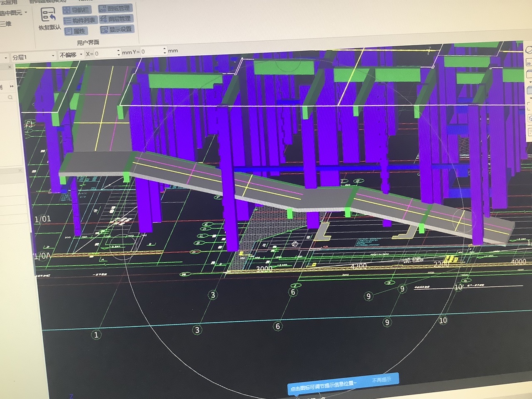Click the dimension text 4200
Screen dimensions: 532x399
(359, 266)
